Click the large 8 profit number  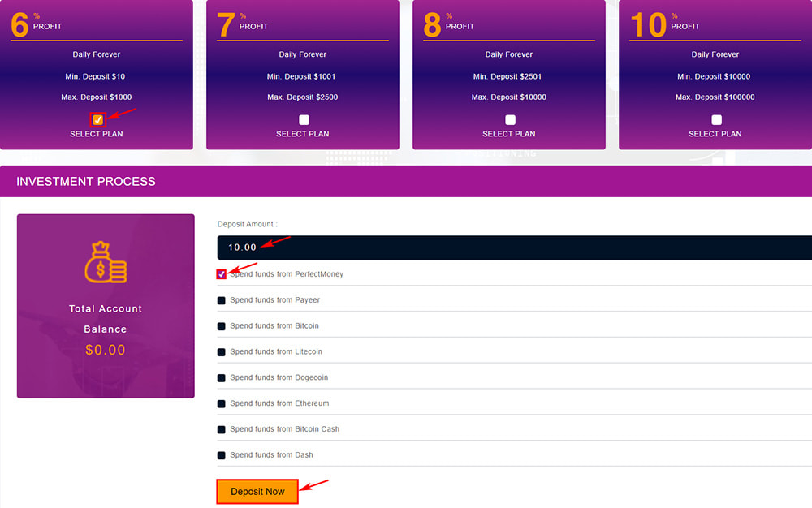tap(432, 25)
